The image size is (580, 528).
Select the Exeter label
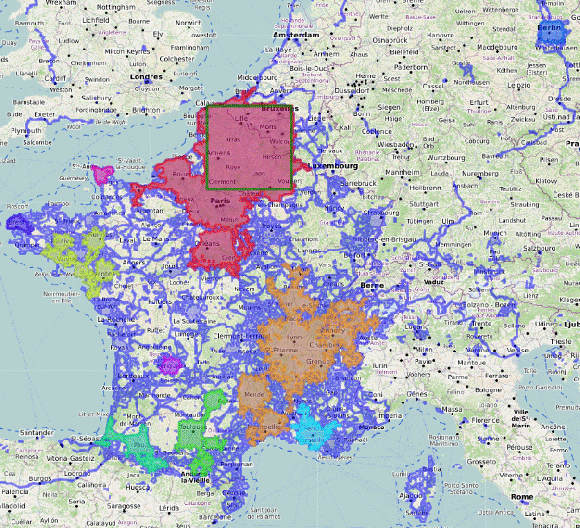click(44, 115)
